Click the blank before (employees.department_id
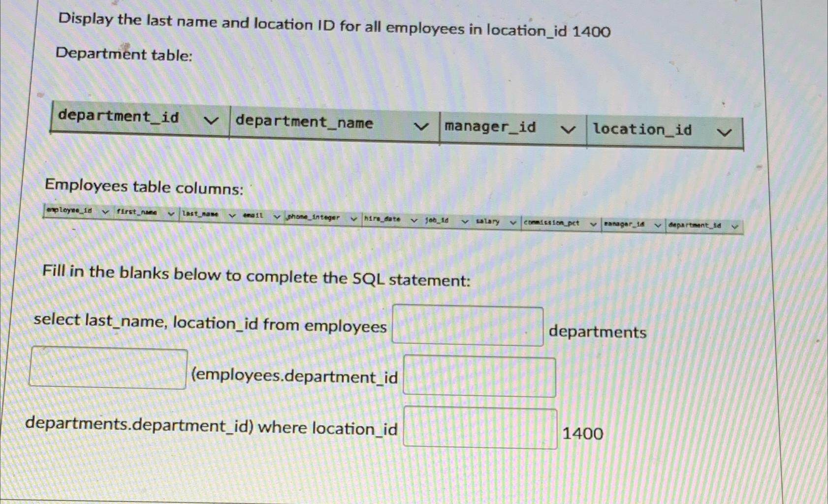Screen dimensions: 828x504 click(x=108, y=368)
